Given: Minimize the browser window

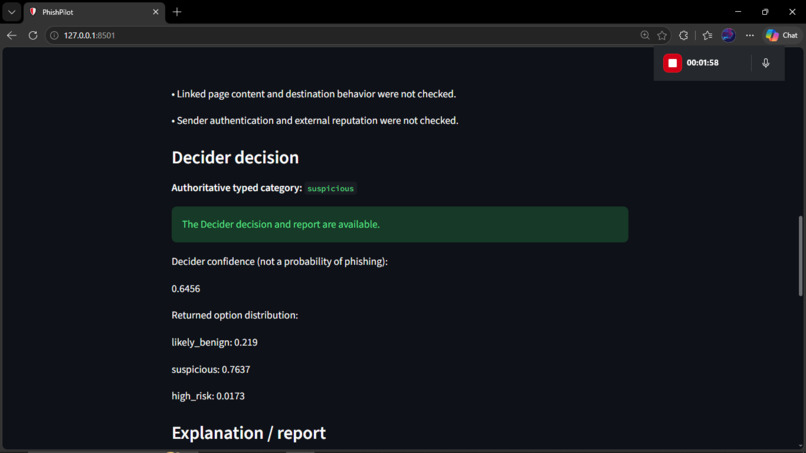Looking at the screenshot, I should (x=738, y=12).
